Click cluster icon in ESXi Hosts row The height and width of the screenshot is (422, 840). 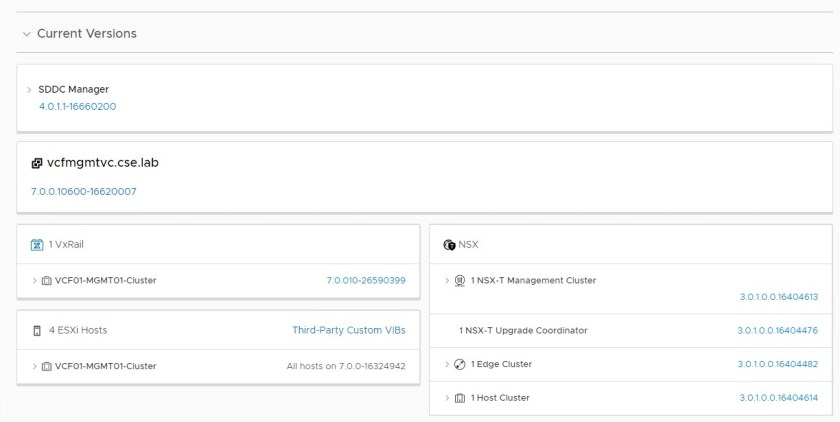pos(47,366)
